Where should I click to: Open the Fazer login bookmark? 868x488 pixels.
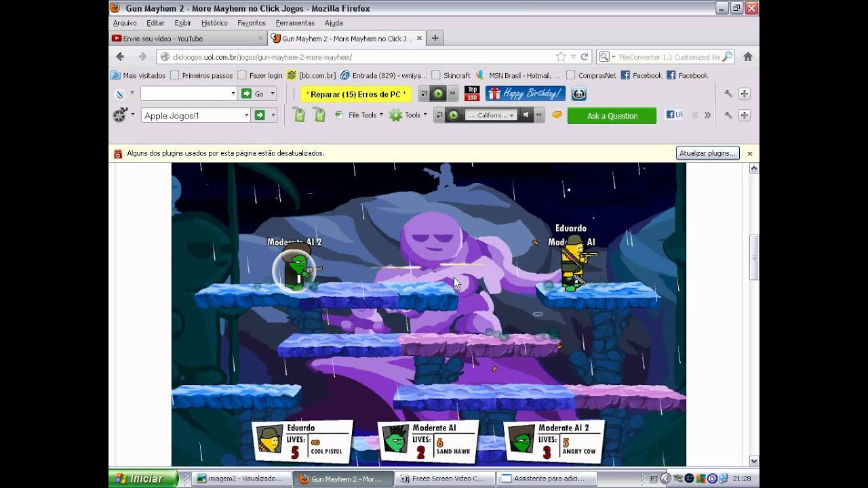pyautogui.click(x=260, y=75)
